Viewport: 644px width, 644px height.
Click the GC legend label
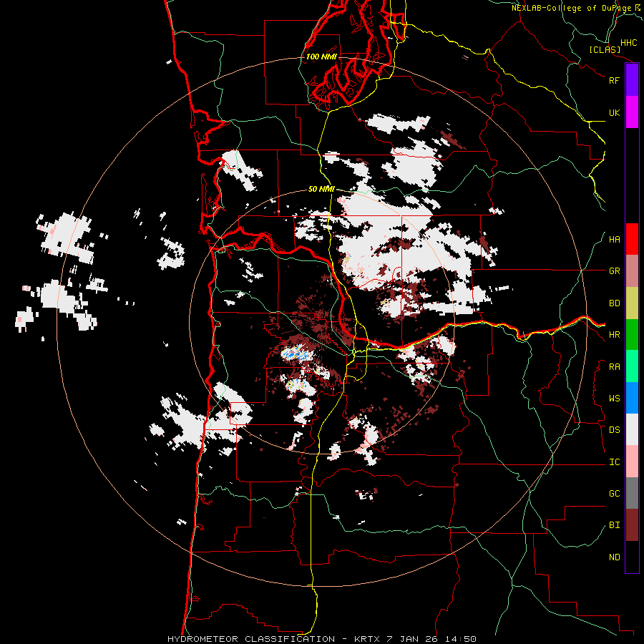point(615,494)
